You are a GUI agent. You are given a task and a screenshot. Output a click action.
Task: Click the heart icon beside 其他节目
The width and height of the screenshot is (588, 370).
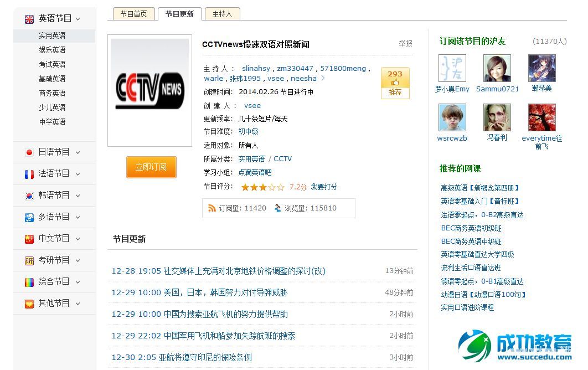coord(29,304)
